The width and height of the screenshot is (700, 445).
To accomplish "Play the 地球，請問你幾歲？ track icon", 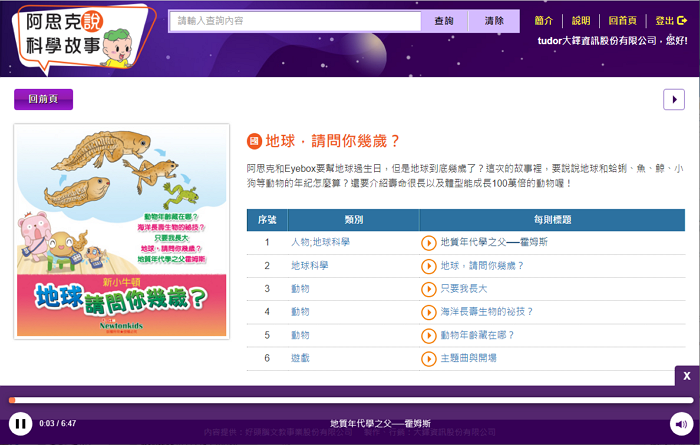I will [x=429, y=266].
